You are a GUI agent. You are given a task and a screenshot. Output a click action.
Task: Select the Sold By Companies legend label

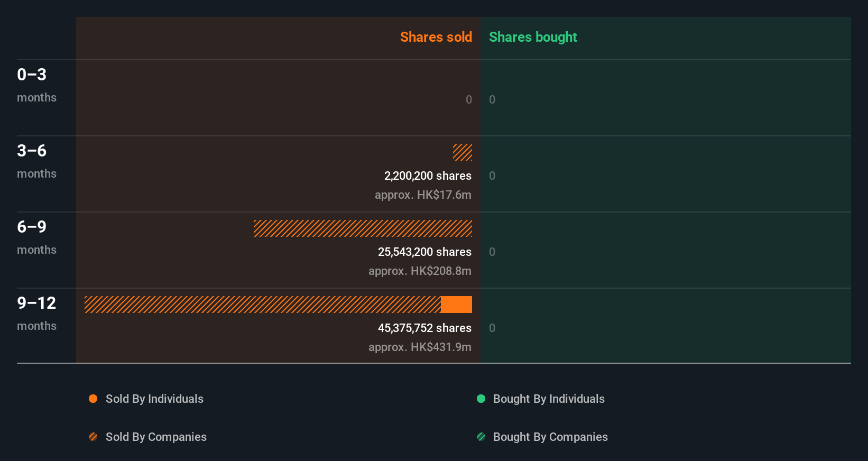[x=156, y=437]
